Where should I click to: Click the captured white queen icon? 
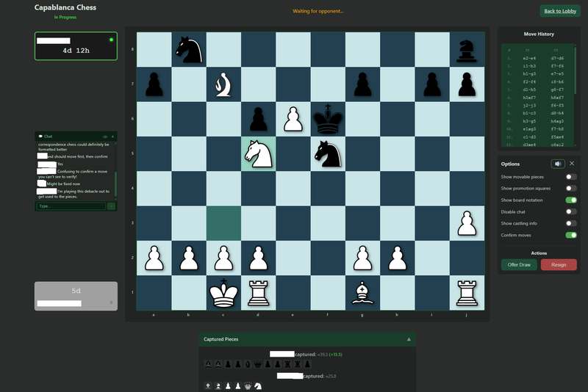pos(248,385)
